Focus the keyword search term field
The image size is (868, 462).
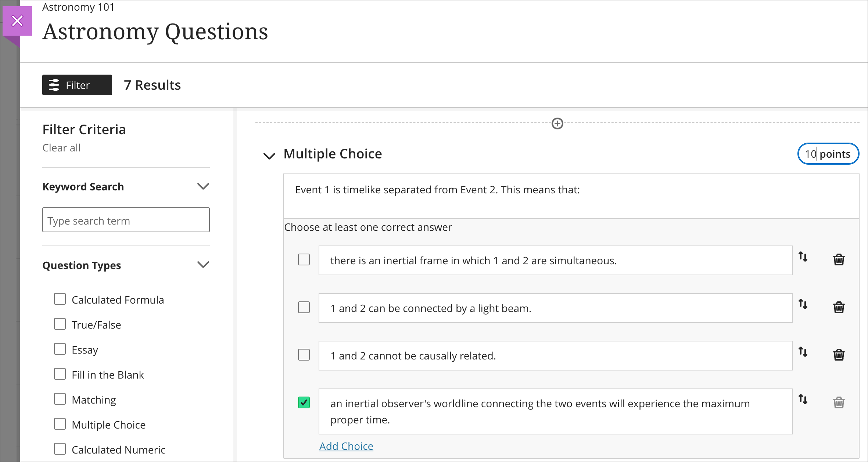tap(126, 220)
